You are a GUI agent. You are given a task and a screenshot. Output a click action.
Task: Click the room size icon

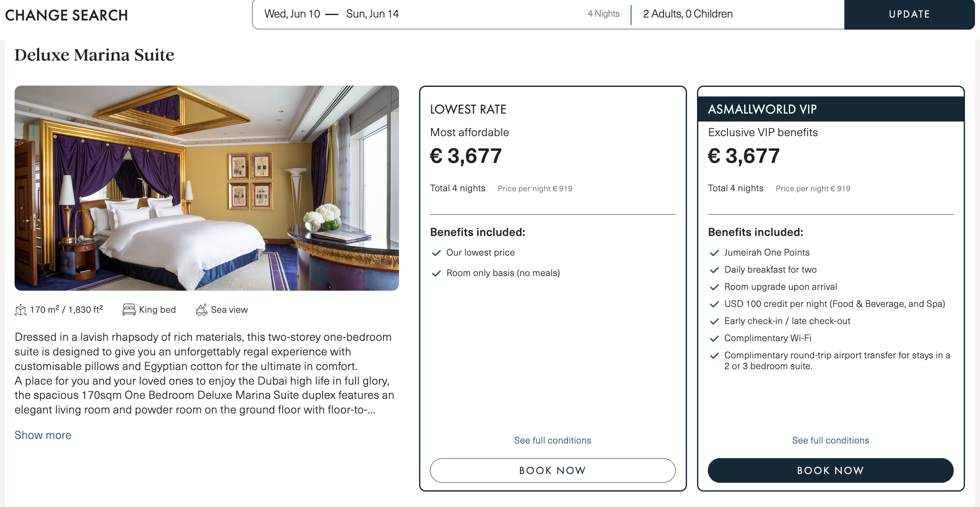[x=20, y=310]
